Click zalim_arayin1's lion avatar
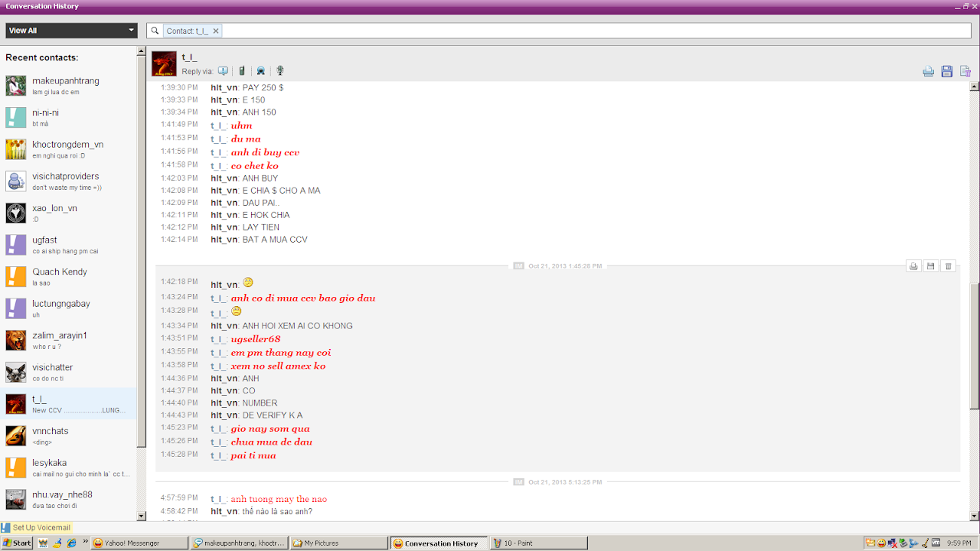Image resolution: width=980 pixels, height=551 pixels. coord(16,341)
